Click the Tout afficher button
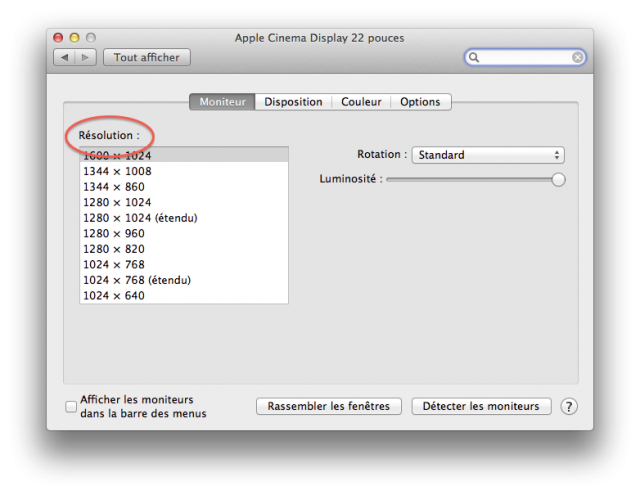This screenshot has height=495, width=640. click(x=147, y=58)
